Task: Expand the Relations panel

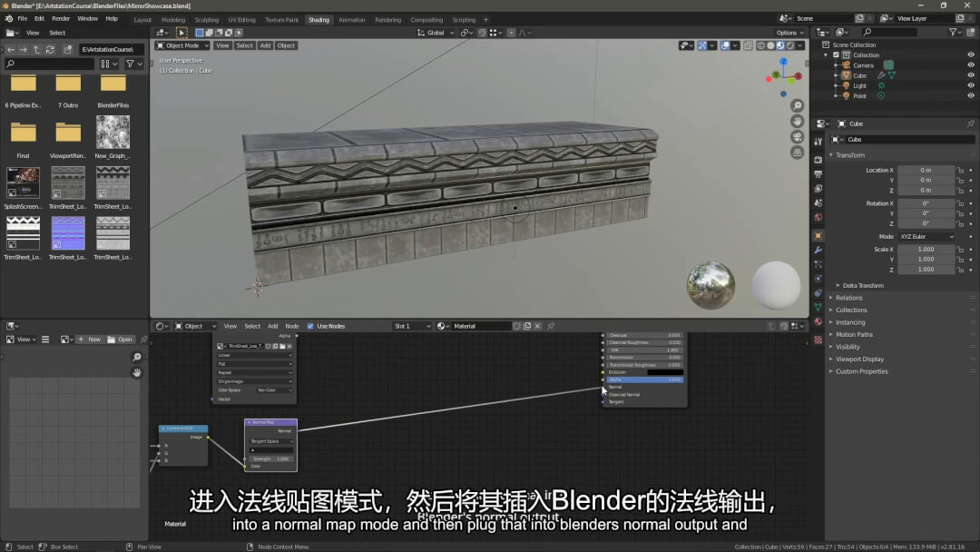Action: (848, 298)
